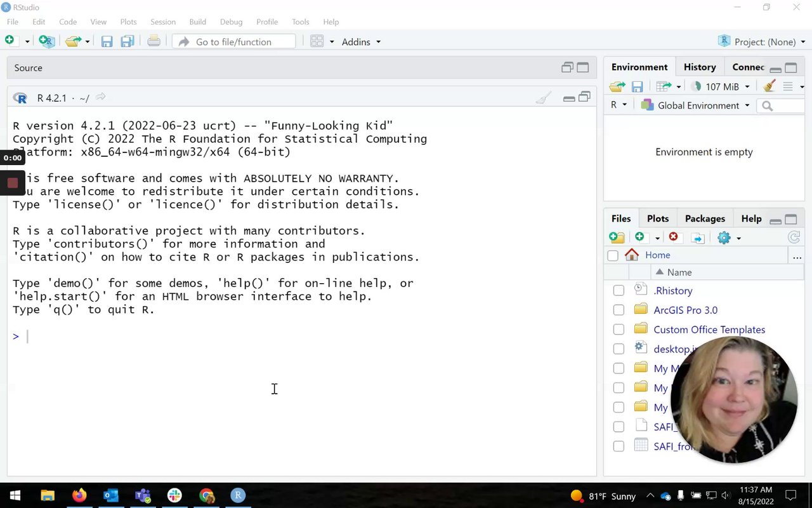Click the New Blank File icon in Files
This screenshot has height=508, width=812.
tap(639, 237)
